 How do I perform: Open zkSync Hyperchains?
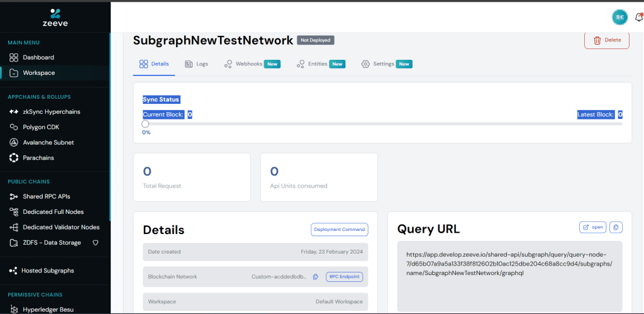click(x=52, y=112)
